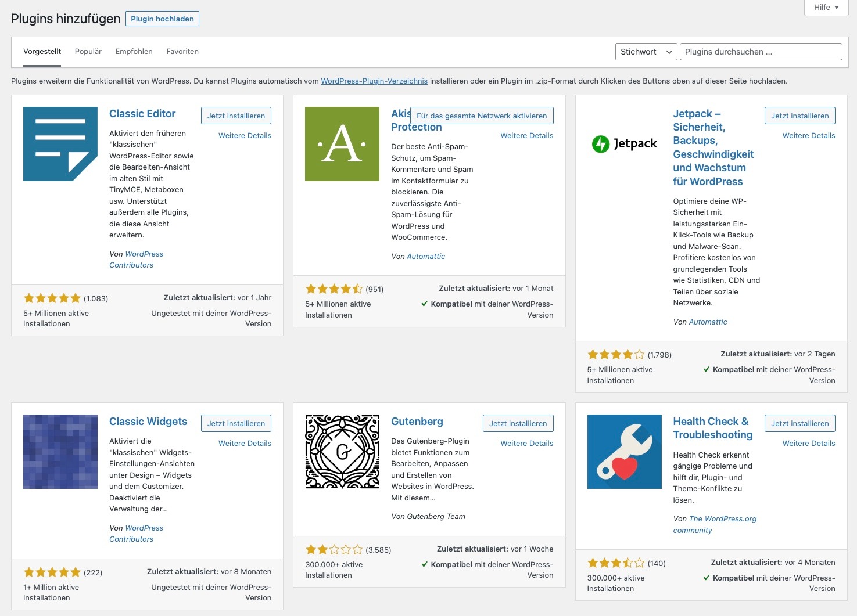Install the Health Check & Troubleshooting plugin
This screenshot has width=857, height=616.
click(800, 423)
